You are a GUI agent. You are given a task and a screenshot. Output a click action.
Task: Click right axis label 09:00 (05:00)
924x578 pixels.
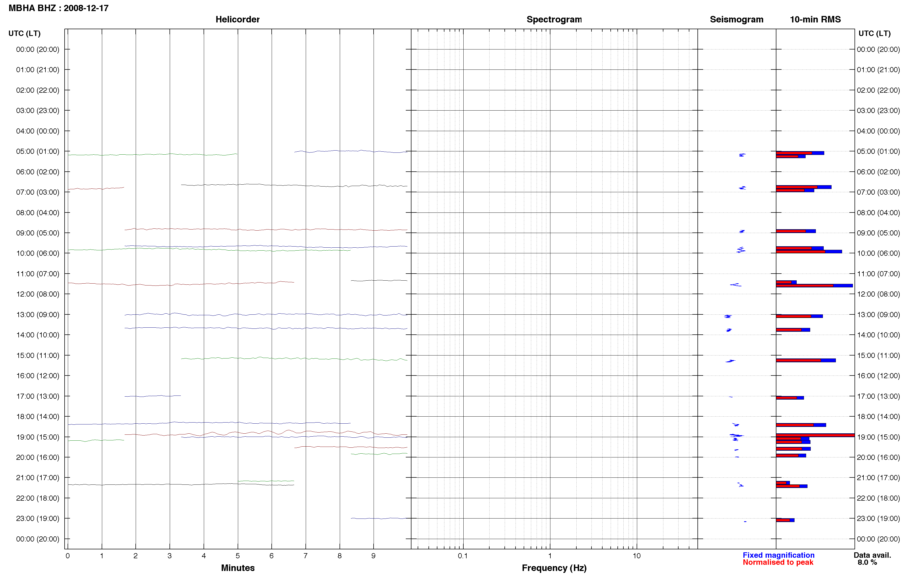click(878, 233)
